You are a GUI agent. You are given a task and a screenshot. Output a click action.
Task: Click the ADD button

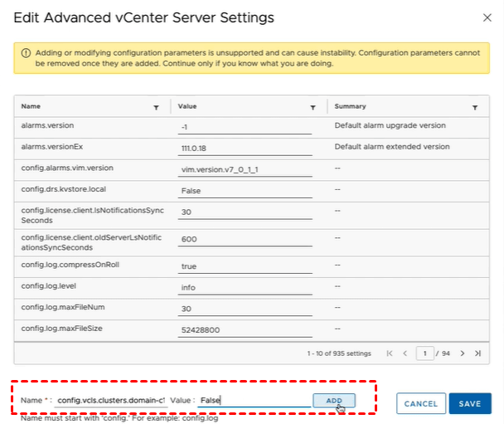[334, 401]
